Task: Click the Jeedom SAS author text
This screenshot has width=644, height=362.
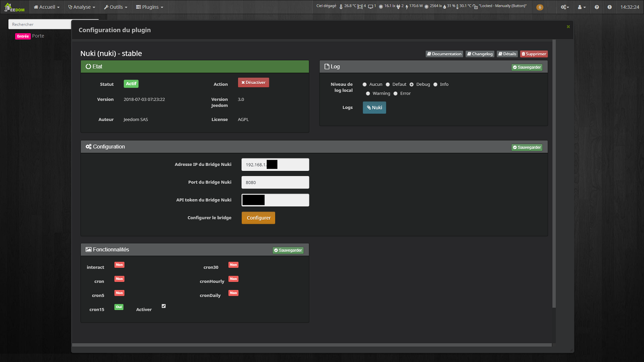Action: click(136, 120)
